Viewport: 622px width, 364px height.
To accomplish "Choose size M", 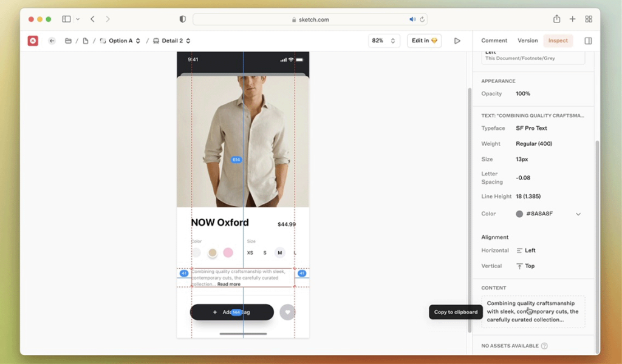I will 280,253.
